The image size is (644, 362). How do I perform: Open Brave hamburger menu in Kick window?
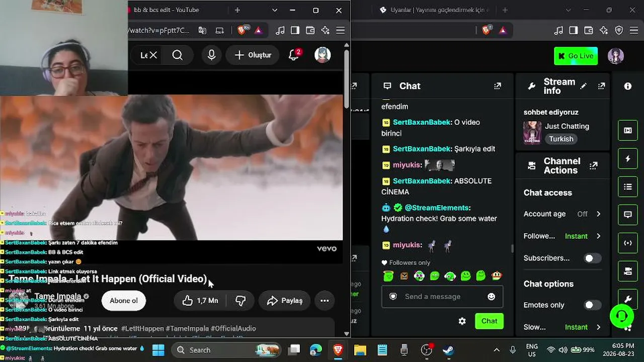[x=634, y=30]
